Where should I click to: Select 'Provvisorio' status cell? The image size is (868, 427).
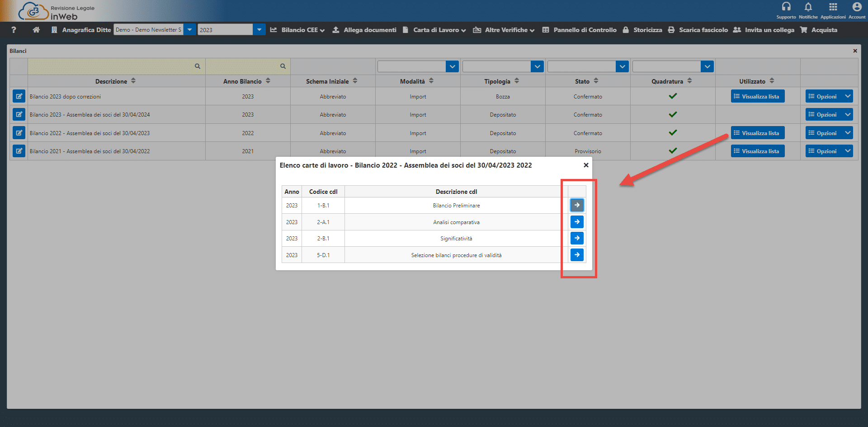(x=588, y=151)
